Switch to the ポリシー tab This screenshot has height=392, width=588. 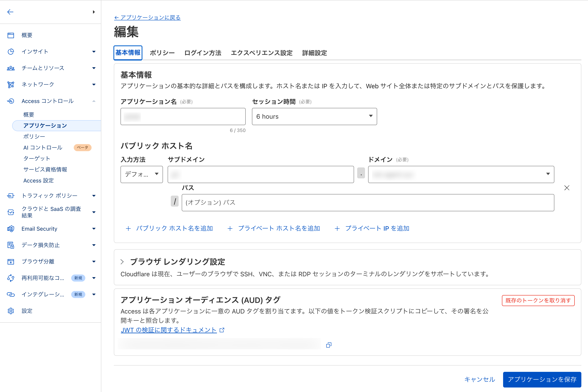pyautogui.click(x=162, y=53)
